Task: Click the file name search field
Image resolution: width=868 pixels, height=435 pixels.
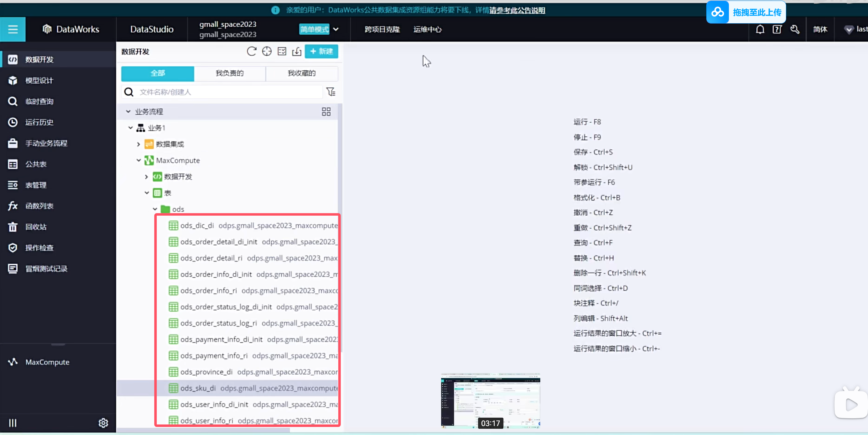Action: coord(229,92)
